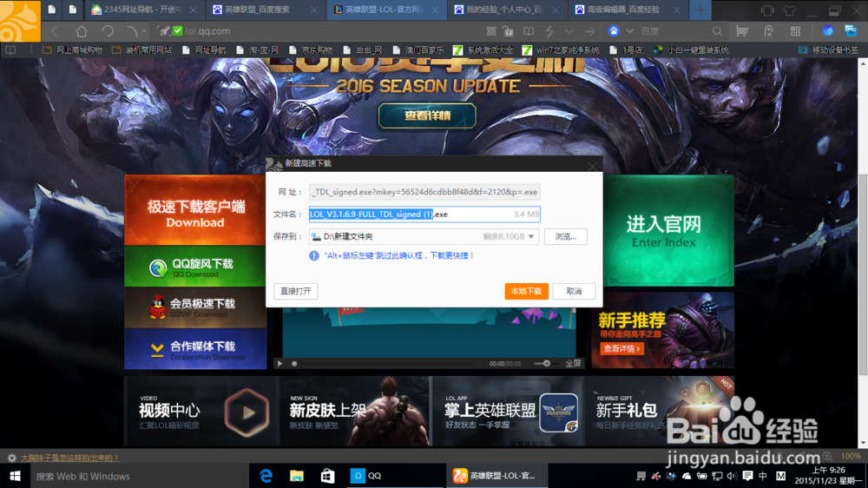The image size is (868, 488).
Task: Open the shopping cart toolbar icon
Action: click(742, 31)
